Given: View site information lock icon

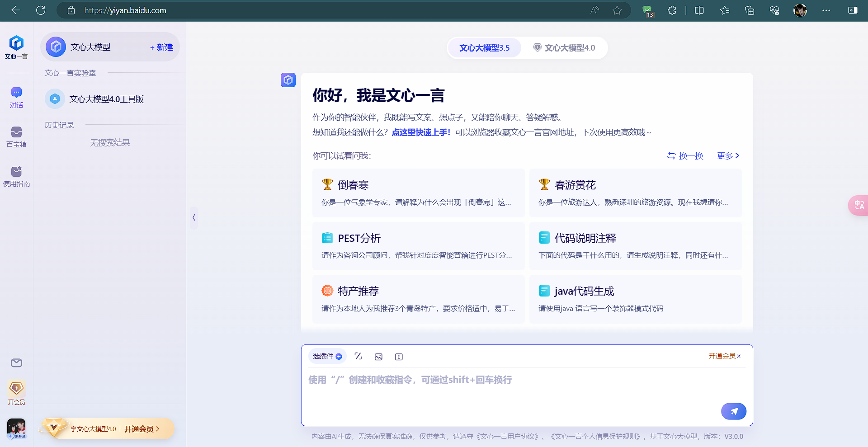Looking at the screenshot, I should pyautogui.click(x=71, y=10).
